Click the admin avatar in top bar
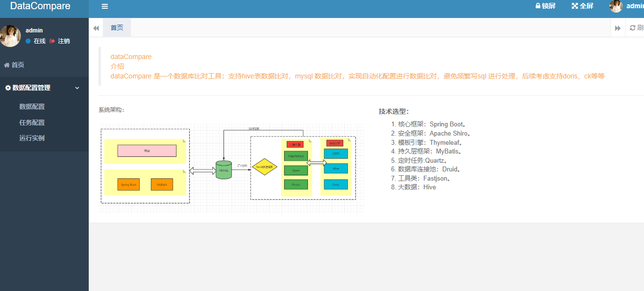The width and height of the screenshot is (644, 291). [616, 6]
